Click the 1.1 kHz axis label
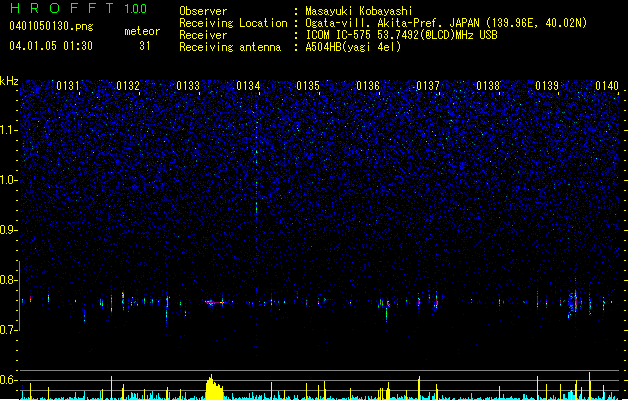Viewport: 629px width, 400px height. [8, 130]
